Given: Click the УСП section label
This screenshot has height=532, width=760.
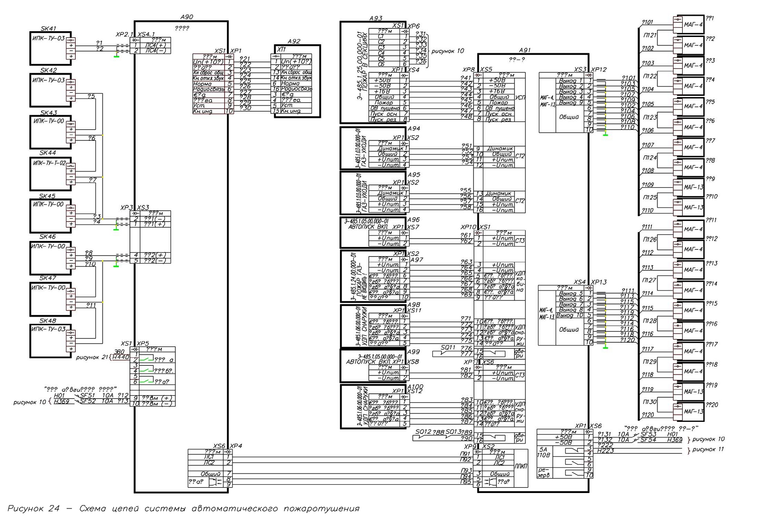Looking at the screenshot, I should click(520, 98).
